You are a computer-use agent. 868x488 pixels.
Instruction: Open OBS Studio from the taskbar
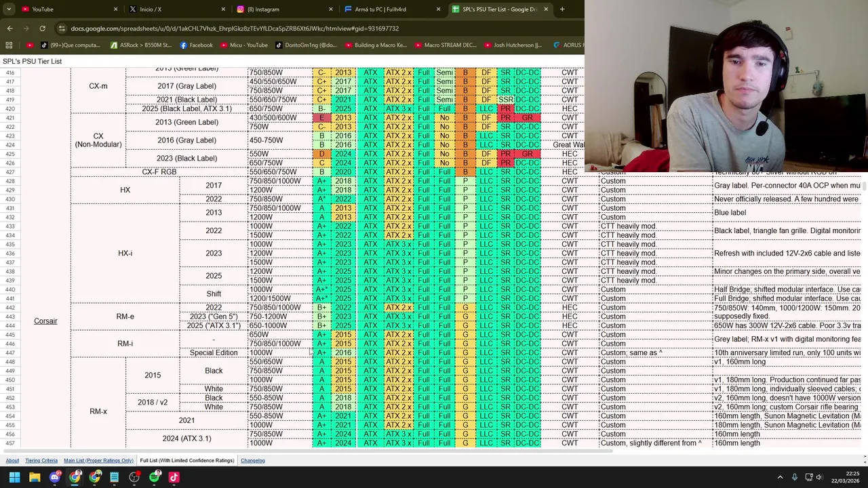tap(134, 477)
